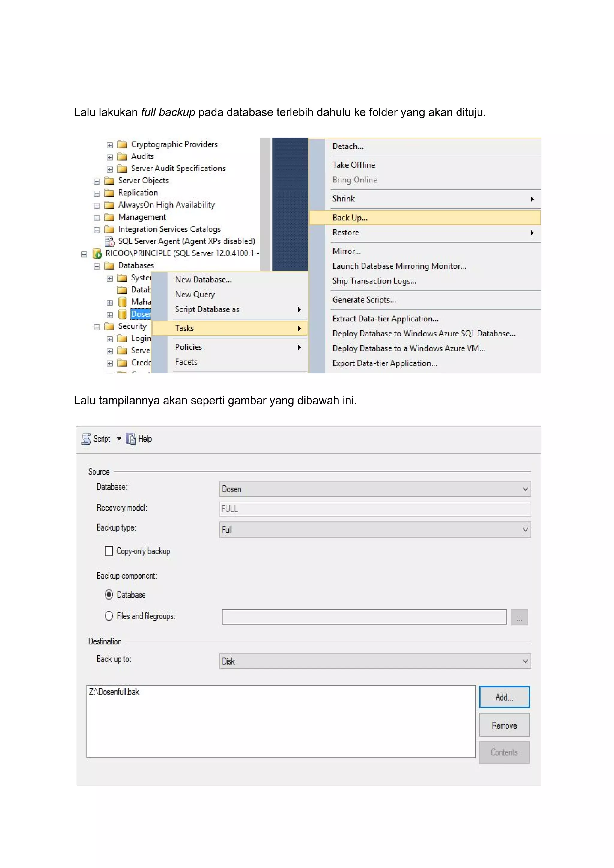Expand the Audits tree node
The width and height of the screenshot is (614, 868).
[x=110, y=157]
